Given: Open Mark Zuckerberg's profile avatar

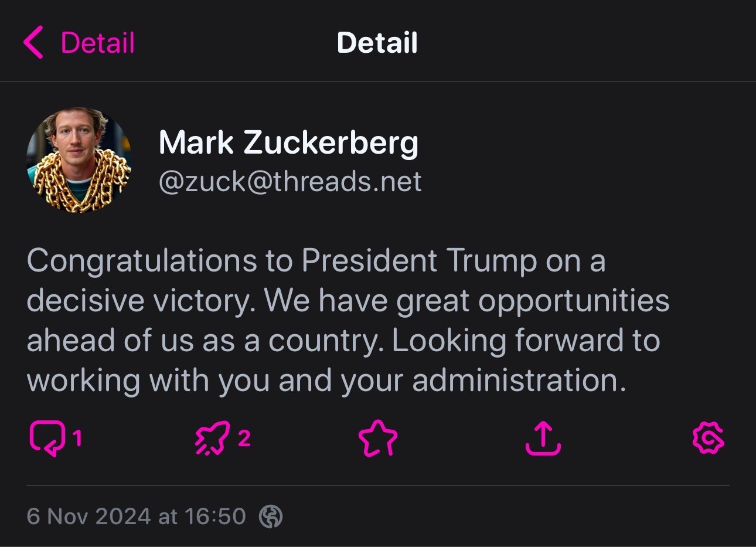Looking at the screenshot, I should [x=79, y=159].
